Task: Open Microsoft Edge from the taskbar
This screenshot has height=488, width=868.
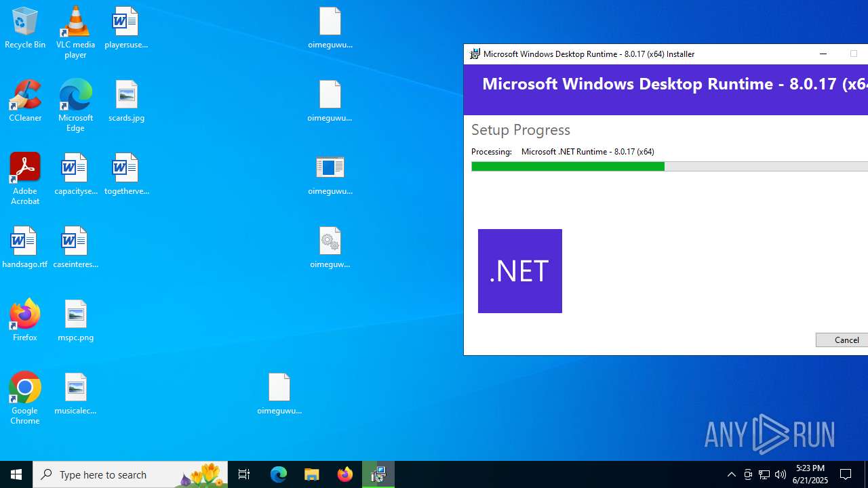Action: [x=279, y=474]
